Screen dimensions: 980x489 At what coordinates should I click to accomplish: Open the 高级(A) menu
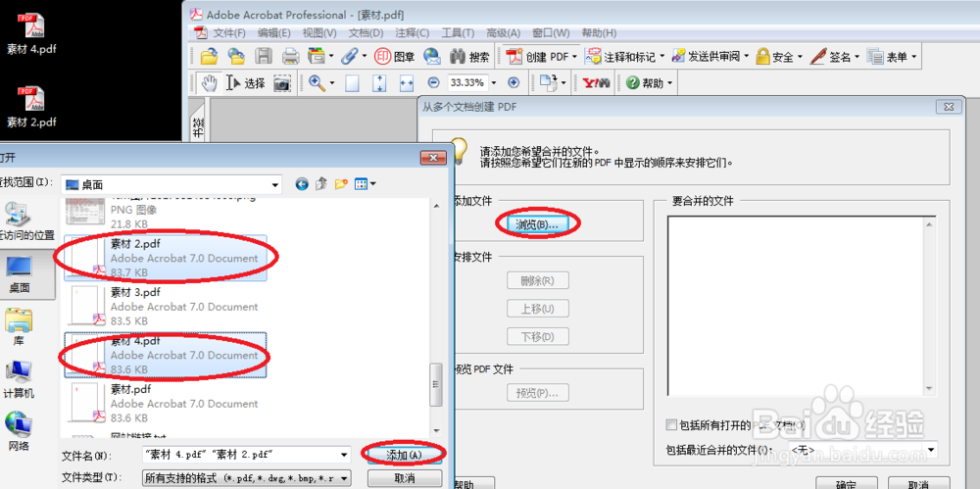point(503,33)
